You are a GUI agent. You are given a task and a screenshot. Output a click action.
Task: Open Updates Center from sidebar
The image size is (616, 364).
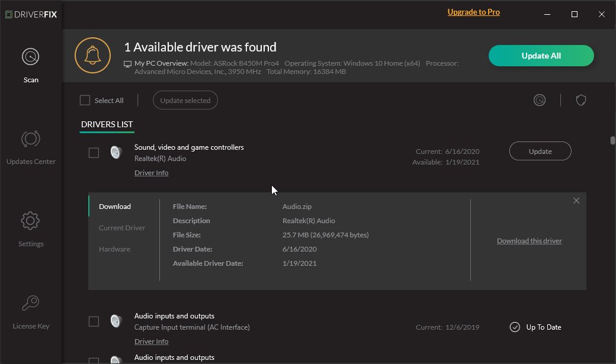pos(31,147)
